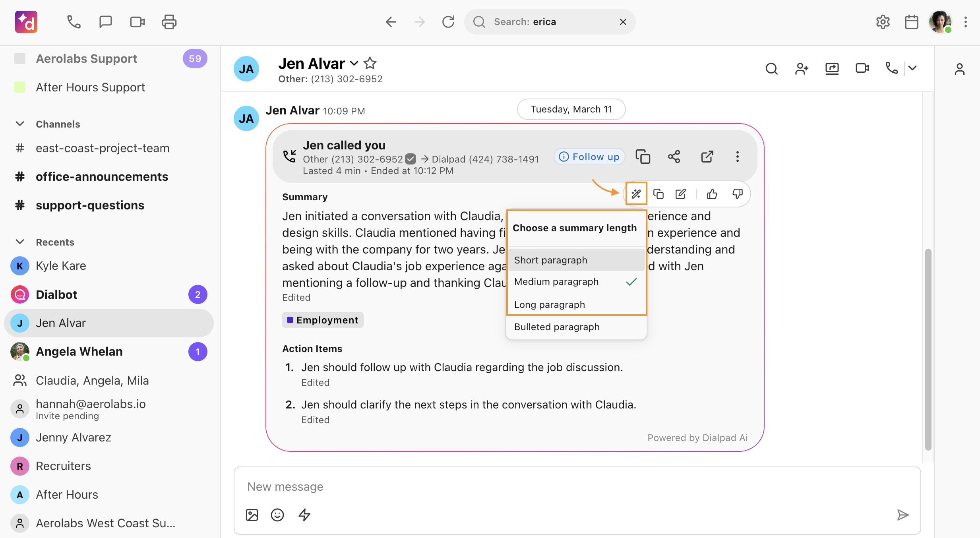
Task: Call Jen Alvar with header phone icon
Action: [x=891, y=68]
